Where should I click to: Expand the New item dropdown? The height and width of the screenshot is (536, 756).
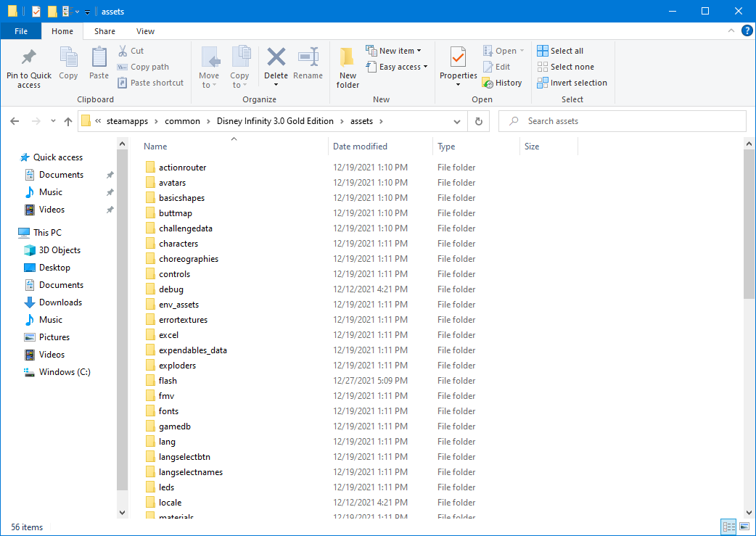419,51
